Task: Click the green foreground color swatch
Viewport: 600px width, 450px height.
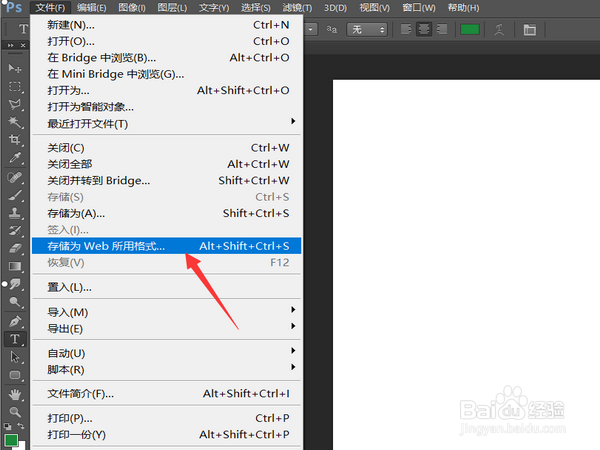Action: coord(11,440)
